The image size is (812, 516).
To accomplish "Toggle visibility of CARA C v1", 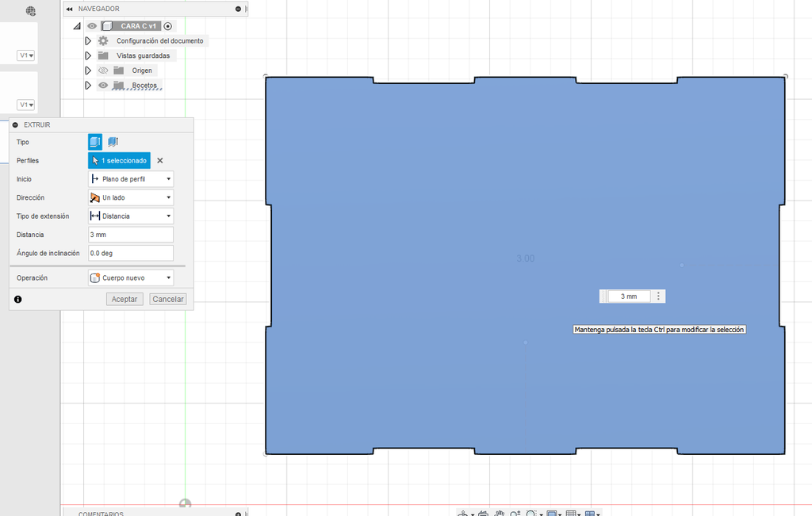I will pyautogui.click(x=92, y=26).
